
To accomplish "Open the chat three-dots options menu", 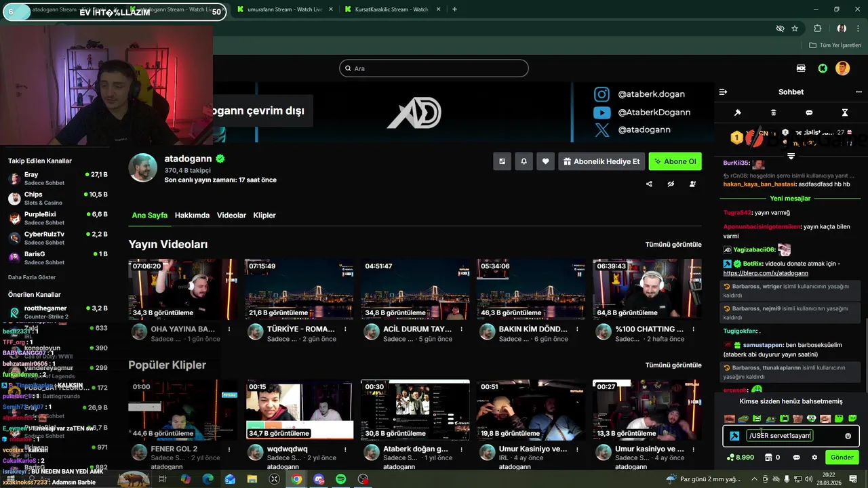I will 859,91.
